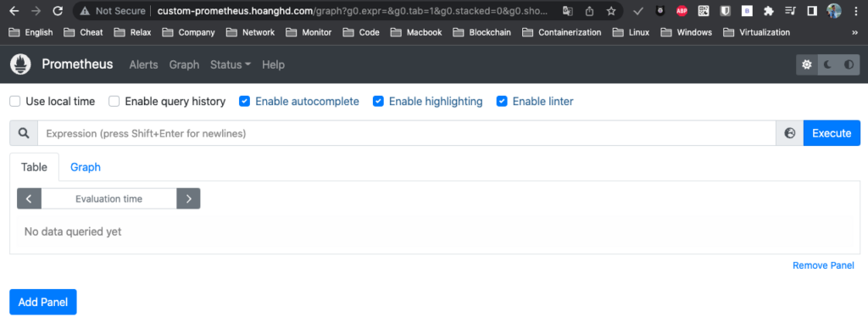Open the Company bookmarks folder
This screenshot has height=323, width=868.
pyautogui.click(x=189, y=33)
